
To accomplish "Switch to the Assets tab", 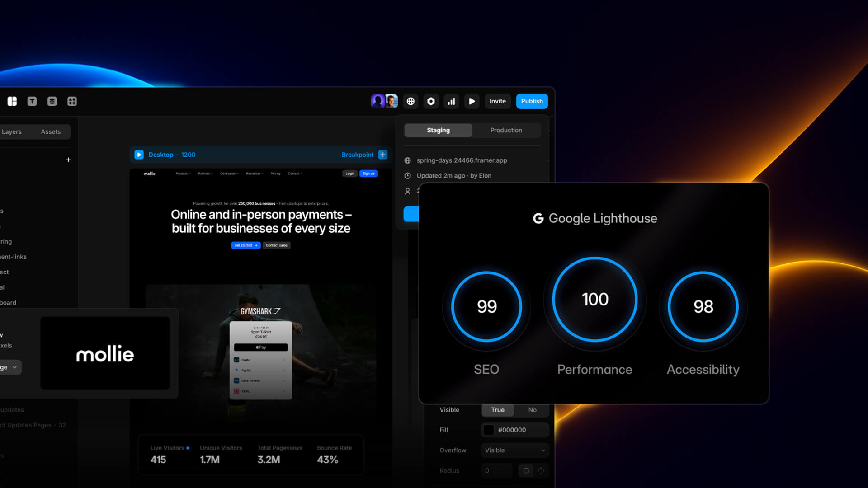I will tap(51, 132).
